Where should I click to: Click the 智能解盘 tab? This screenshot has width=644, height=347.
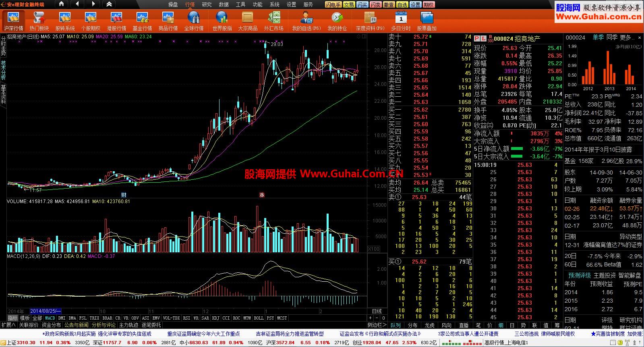click(x=630, y=275)
